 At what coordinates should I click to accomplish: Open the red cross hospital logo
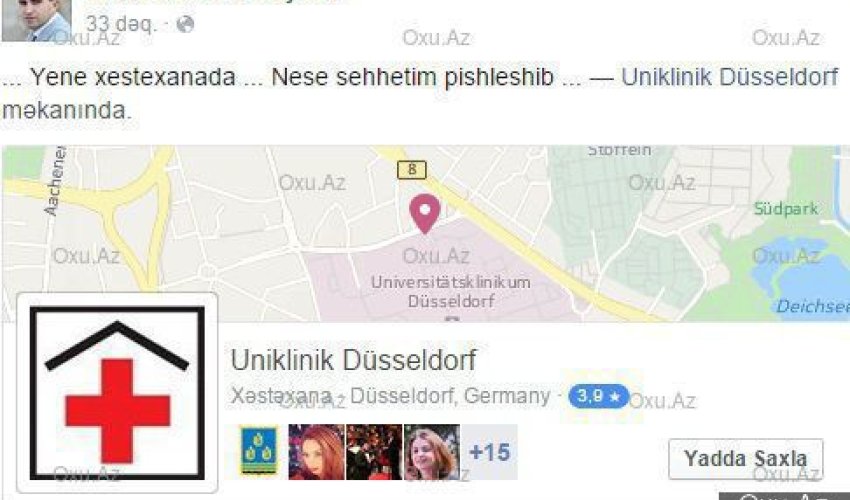click(x=117, y=393)
